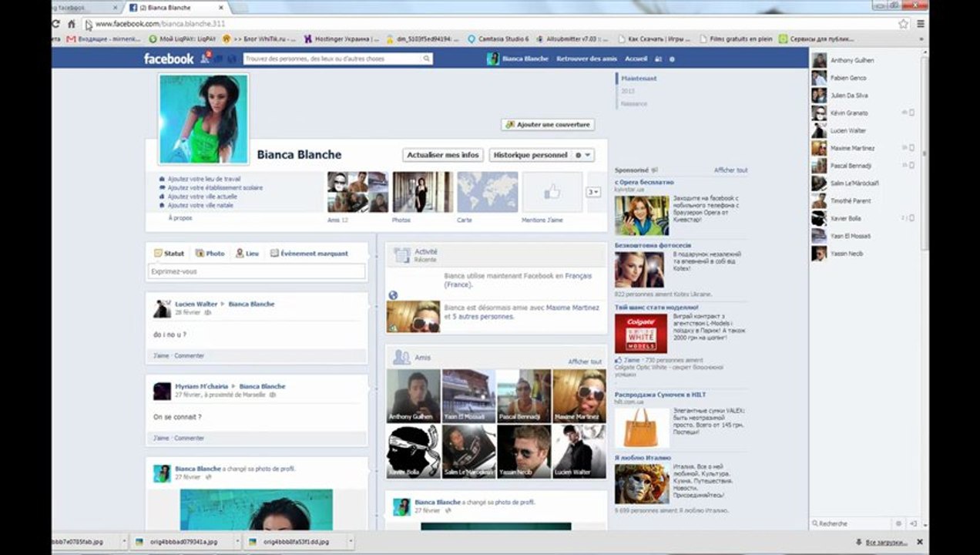Open Anthony Guilhen chat in sidebar

pyautogui.click(x=864, y=60)
